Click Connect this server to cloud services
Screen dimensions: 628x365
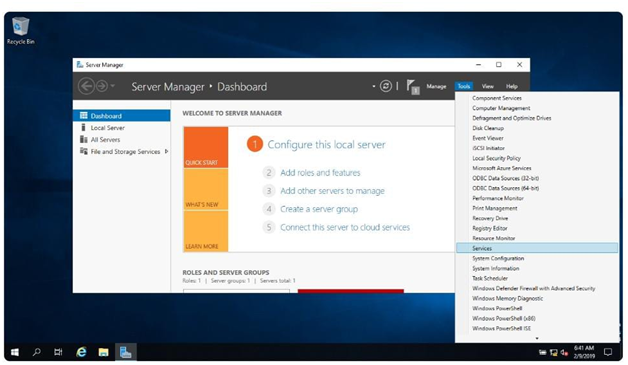point(345,228)
